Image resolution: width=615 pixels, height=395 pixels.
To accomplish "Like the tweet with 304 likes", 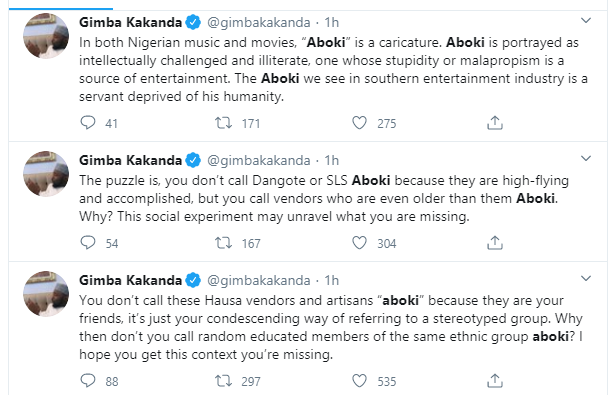I will (x=359, y=243).
